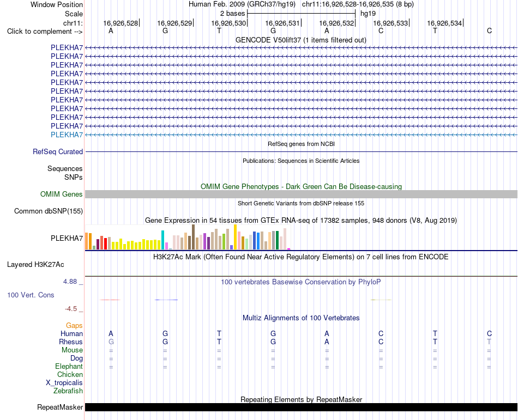
Task: Open 'Repeating Elements by RepeatMasker' title
Action: (302, 399)
